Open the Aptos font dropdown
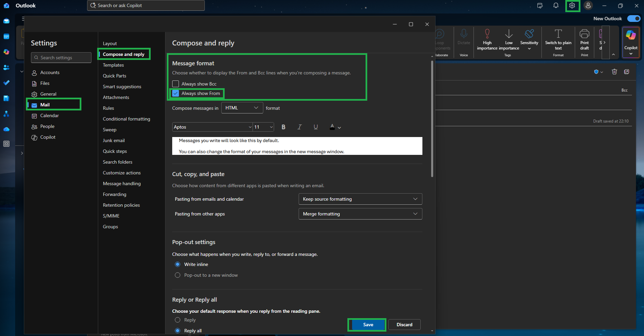 [x=213, y=127]
